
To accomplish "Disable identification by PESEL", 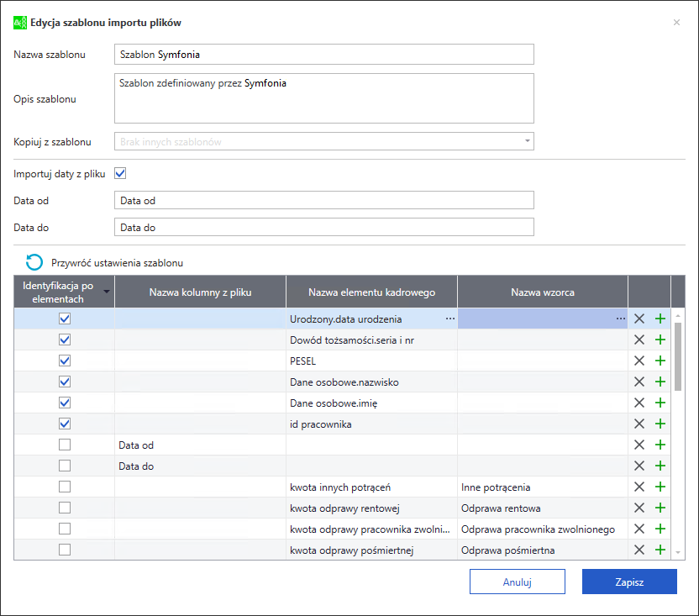I will click(x=65, y=361).
